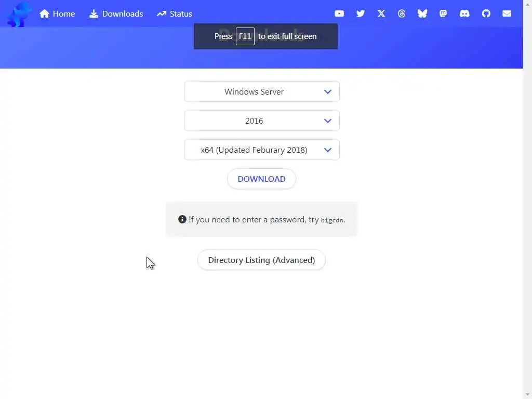Click the blue site logo
Screen dimensions: 532x399
pos(19,14)
